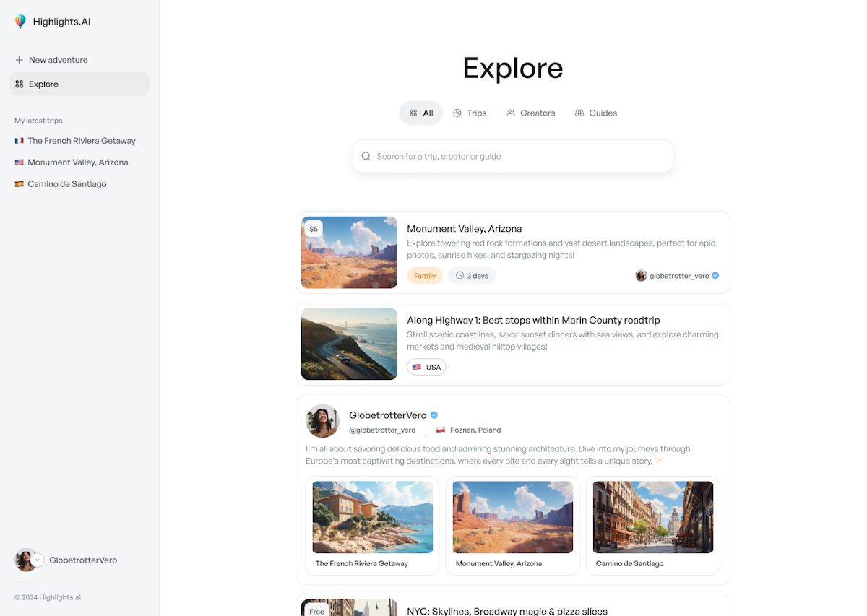The width and height of the screenshot is (867, 616).
Task: Switch back to the All tab
Action: click(x=420, y=113)
